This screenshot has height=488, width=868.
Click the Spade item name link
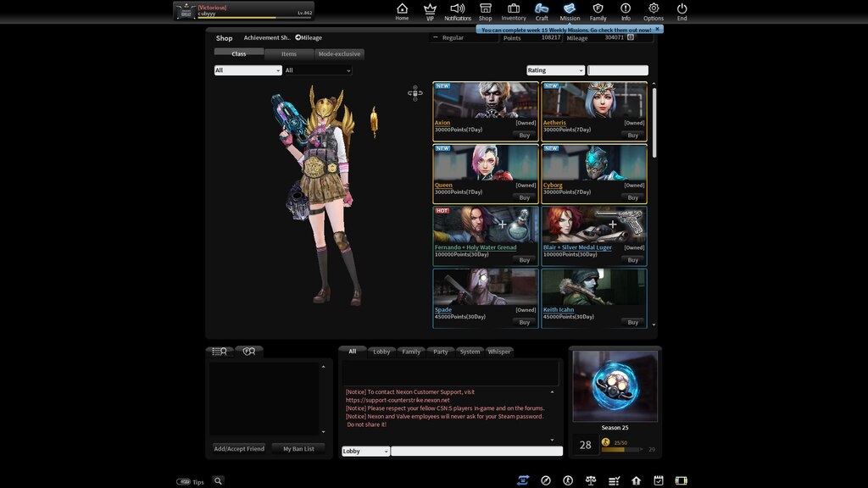(x=442, y=310)
